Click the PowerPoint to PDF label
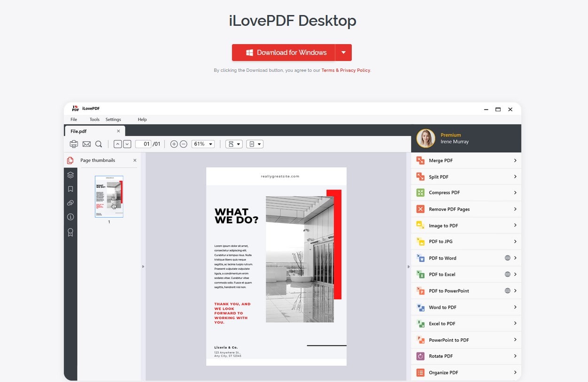The image size is (588, 382). [x=449, y=340]
